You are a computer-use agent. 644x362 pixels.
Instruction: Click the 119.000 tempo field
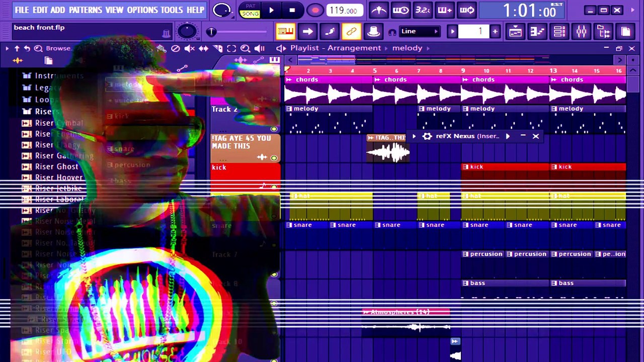click(345, 10)
